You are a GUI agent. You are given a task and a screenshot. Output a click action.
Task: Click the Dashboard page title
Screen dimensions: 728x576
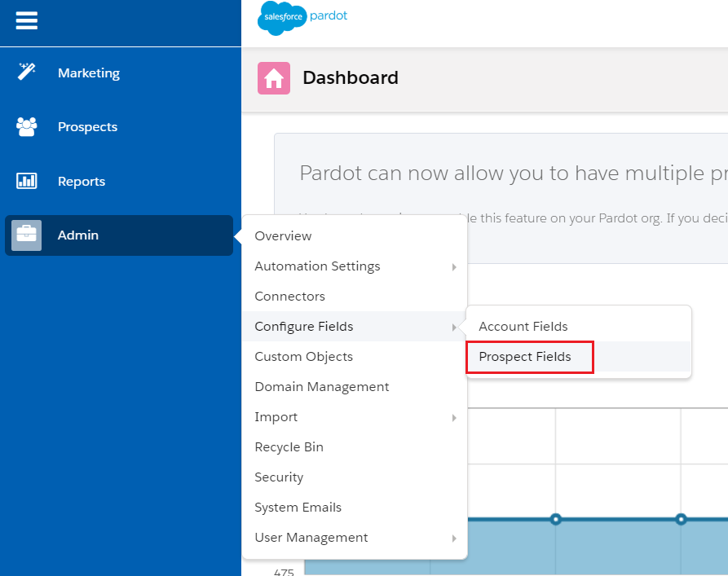pos(351,77)
